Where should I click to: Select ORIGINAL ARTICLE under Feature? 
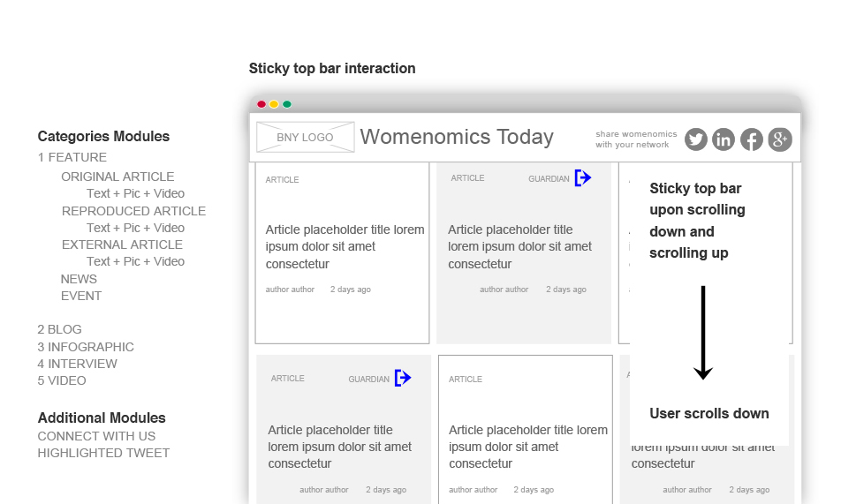[x=117, y=177]
